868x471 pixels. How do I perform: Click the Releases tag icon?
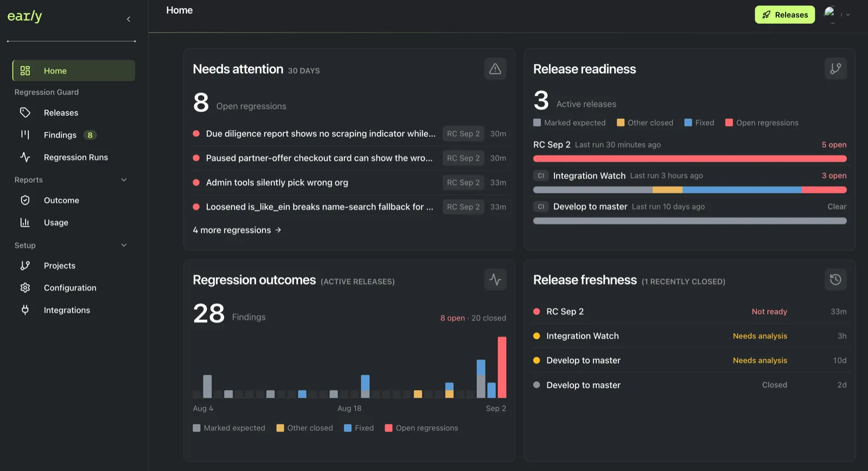(25, 112)
